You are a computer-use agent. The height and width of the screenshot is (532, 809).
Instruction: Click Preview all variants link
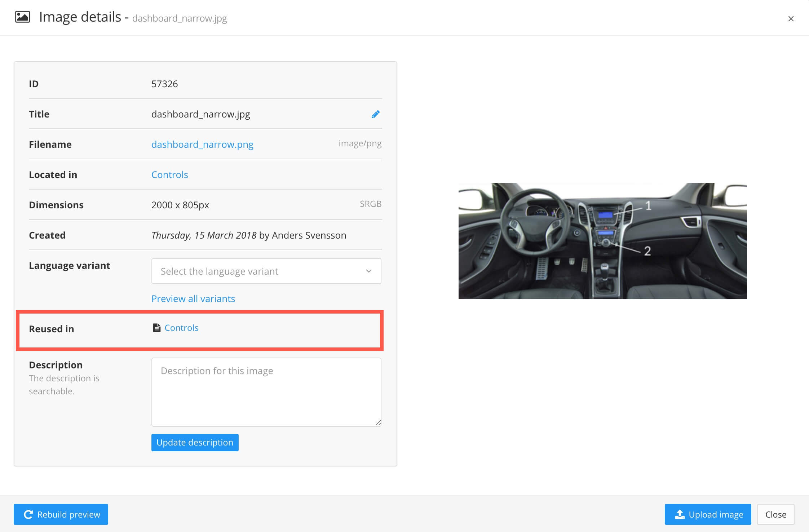pyautogui.click(x=193, y=299)
